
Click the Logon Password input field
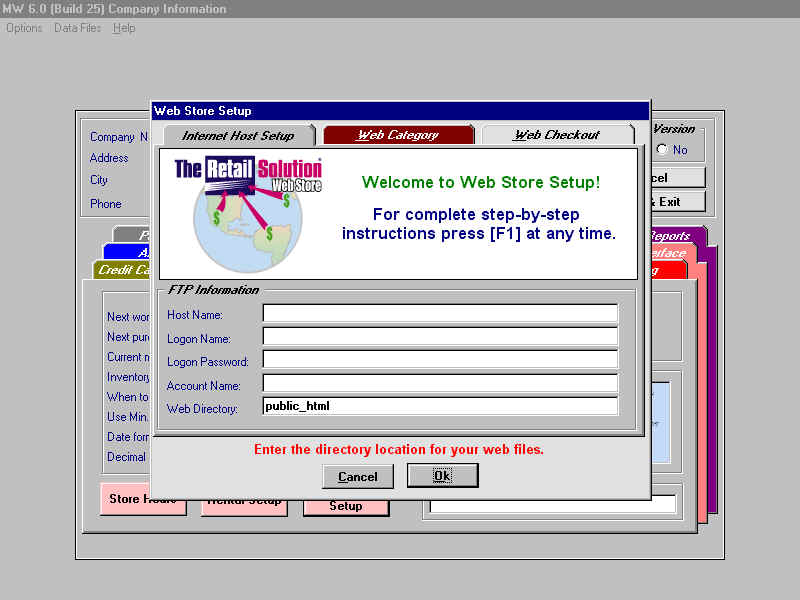coord(440,359)
